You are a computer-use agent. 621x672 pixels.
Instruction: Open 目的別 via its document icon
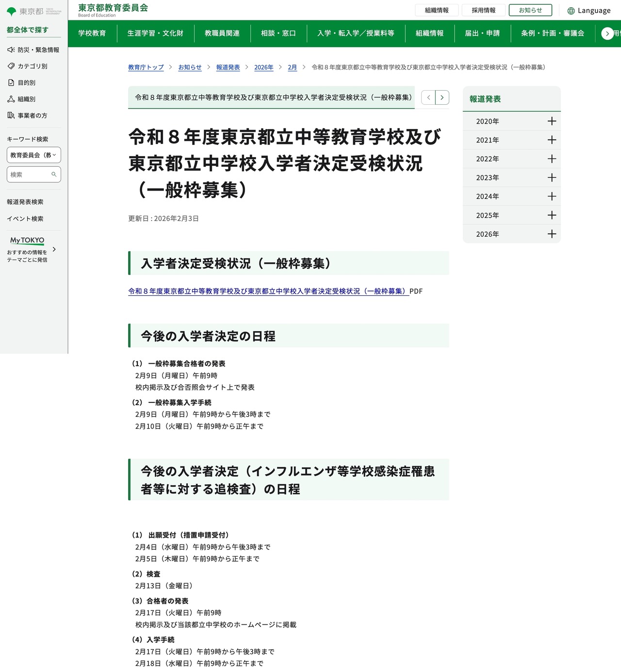pos(10,82)
